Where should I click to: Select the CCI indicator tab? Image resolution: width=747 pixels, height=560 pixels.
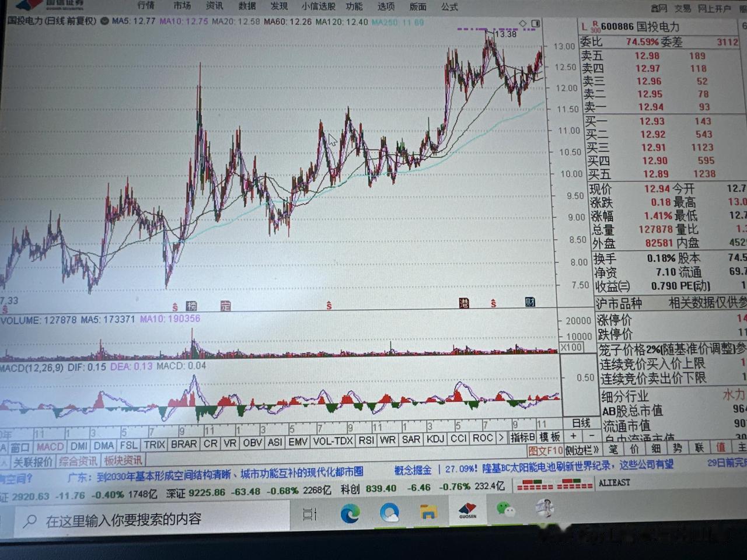pos(459,439)
